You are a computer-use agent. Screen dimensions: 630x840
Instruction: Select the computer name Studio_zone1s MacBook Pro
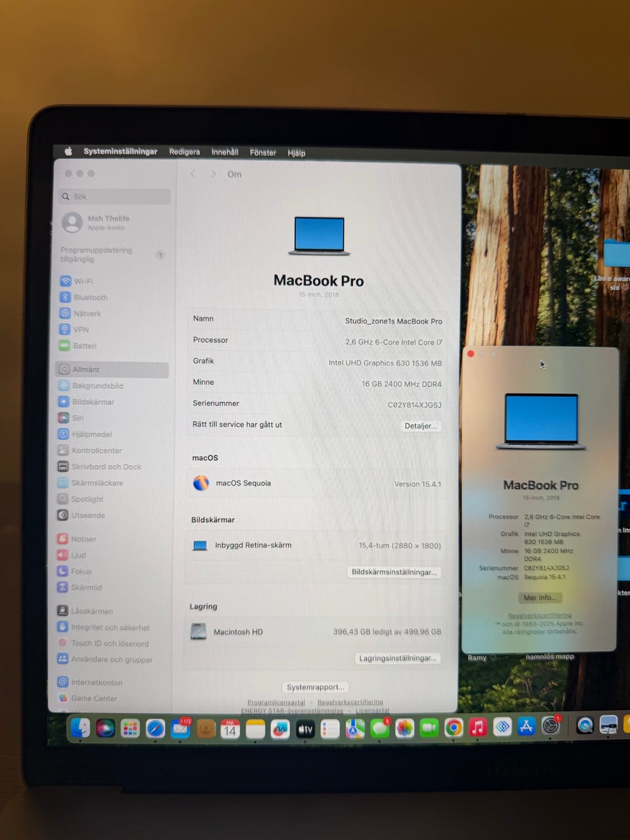(x=394, y=322)
